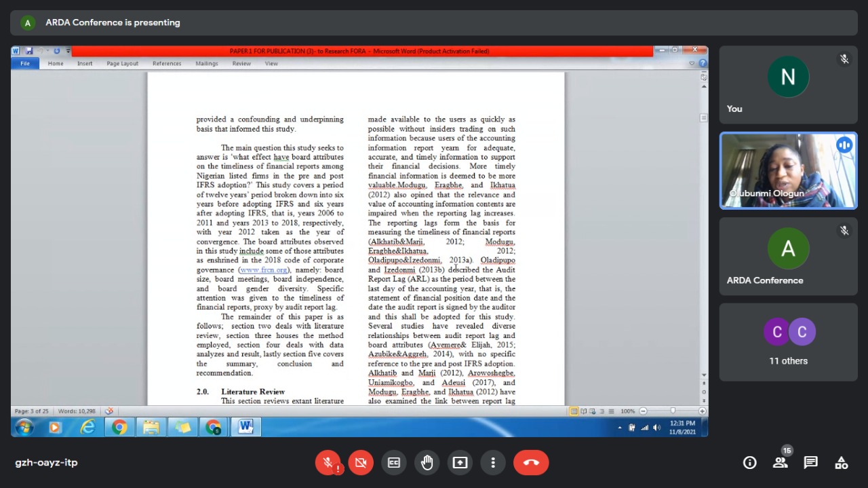This screenshot has height=488, width=868.
Task: Click the zoom out minus button
Action: click(x=643, y=411)
